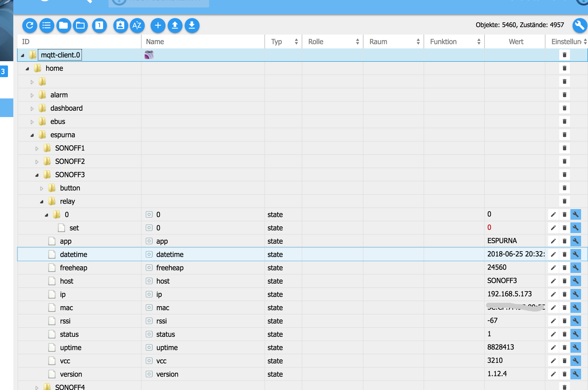Click pencil icon in the freeheap row
Image resolution: width=588 pixels, height=390 pixels.
pos(553,268)
